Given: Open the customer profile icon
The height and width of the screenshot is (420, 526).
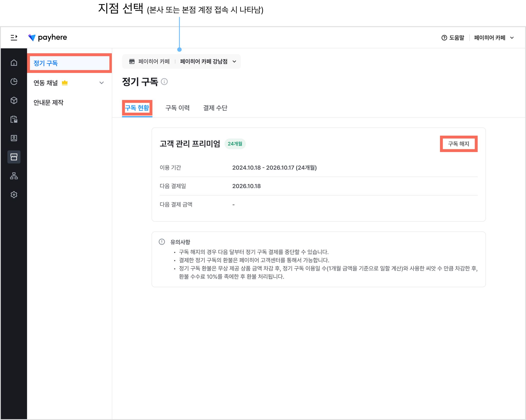Looking at the screenshot, I should click(14, 138).
